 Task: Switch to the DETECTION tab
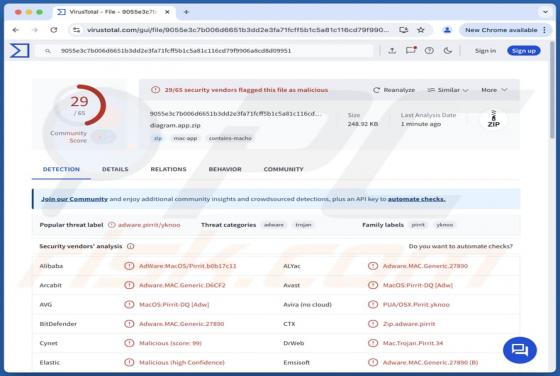click(61, 169)
